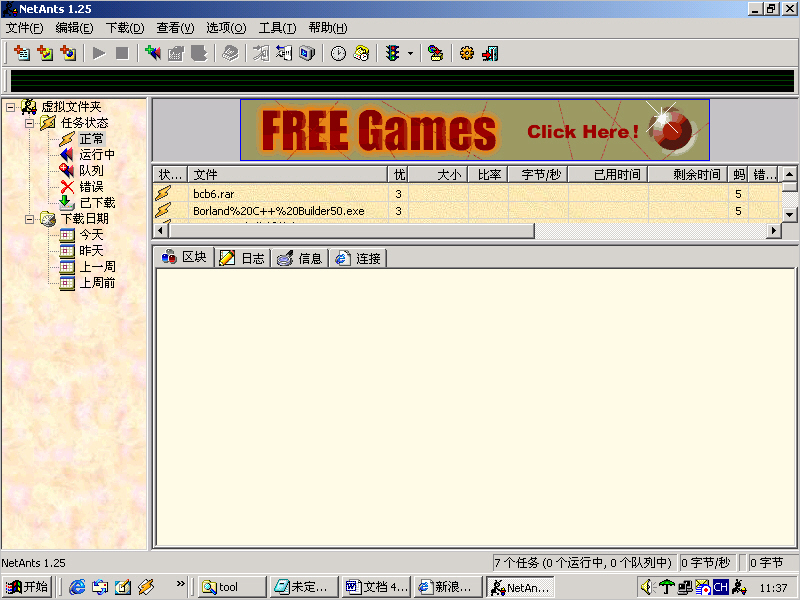800x600 pixels.
Task: Switch to the 信息 tab
Action: point(299,259)
